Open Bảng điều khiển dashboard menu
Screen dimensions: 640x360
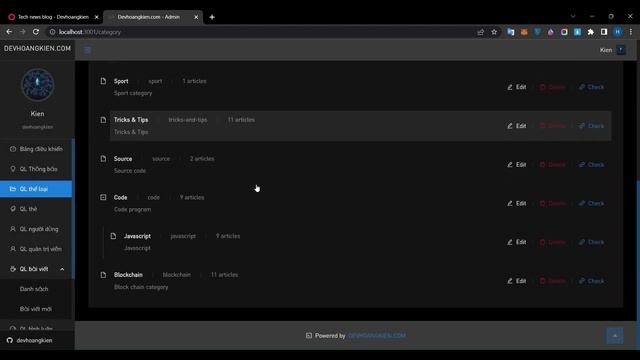point(36,149)
